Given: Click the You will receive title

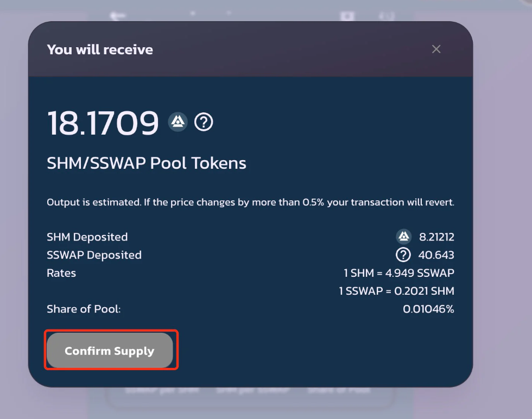Looking at the screenshot, I should (x=100, y=49).
